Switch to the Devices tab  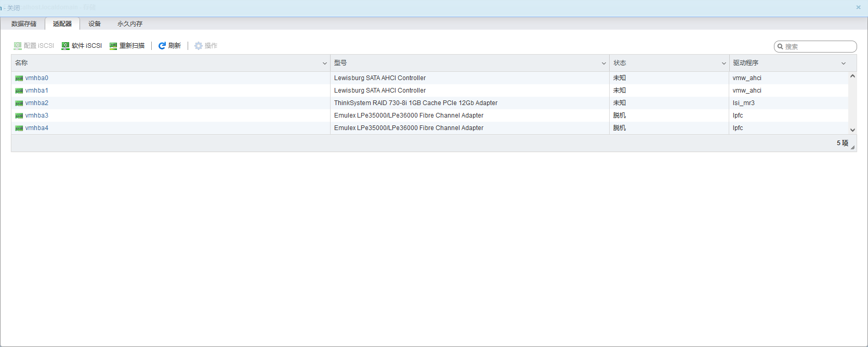pos(95,24)
